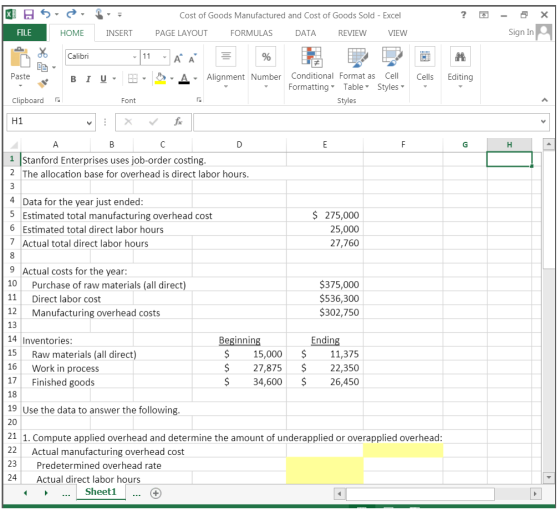Add a new sheet with plus icon

tap(156, 494)
